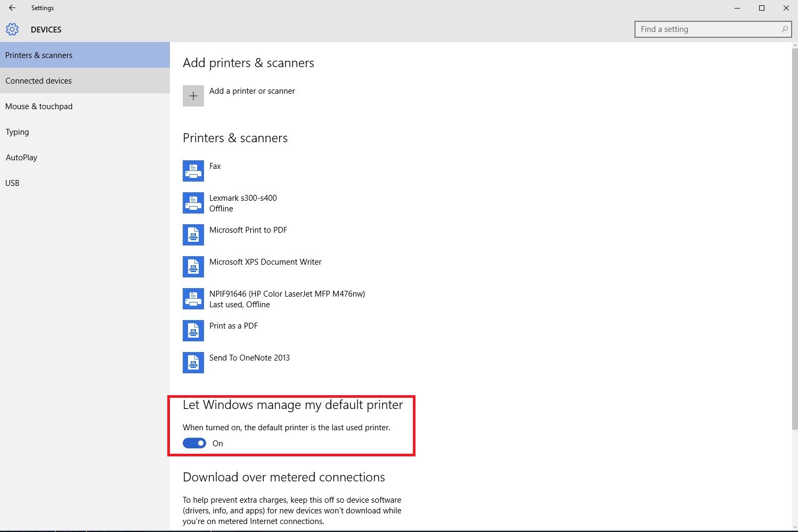Viewport: 798px width, 532px height.
Task: Open the AutoPlay settings page
Action: (21, 158)
